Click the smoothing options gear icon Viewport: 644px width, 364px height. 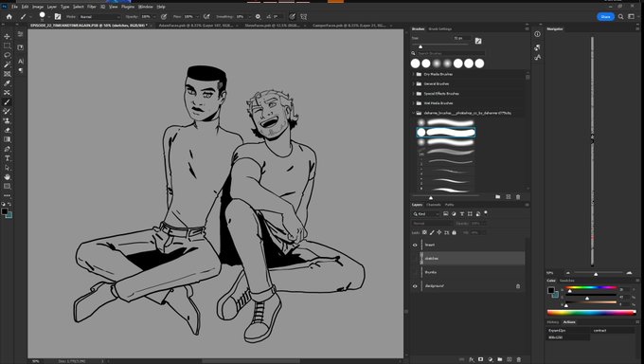click(258, 16)
